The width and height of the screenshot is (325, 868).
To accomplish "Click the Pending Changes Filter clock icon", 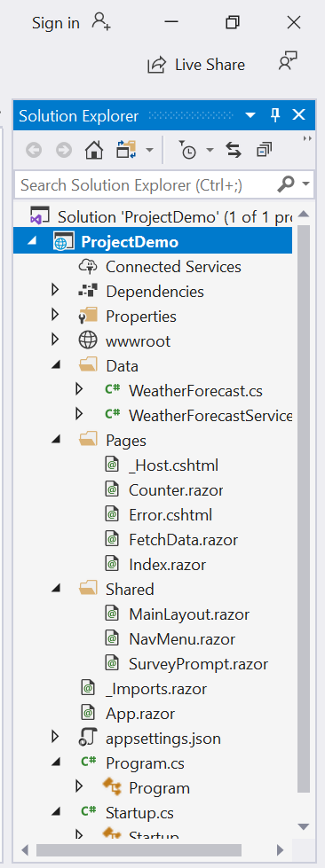I will point(188,150).
